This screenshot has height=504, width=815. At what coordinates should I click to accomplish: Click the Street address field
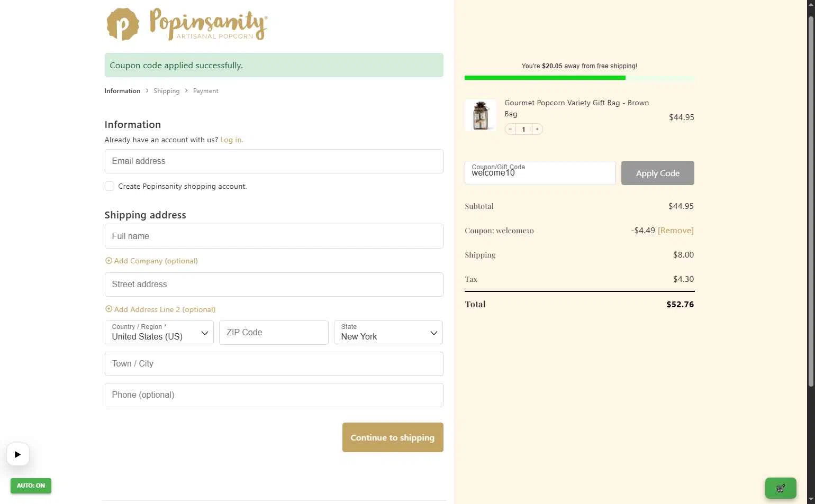(274, 285)
